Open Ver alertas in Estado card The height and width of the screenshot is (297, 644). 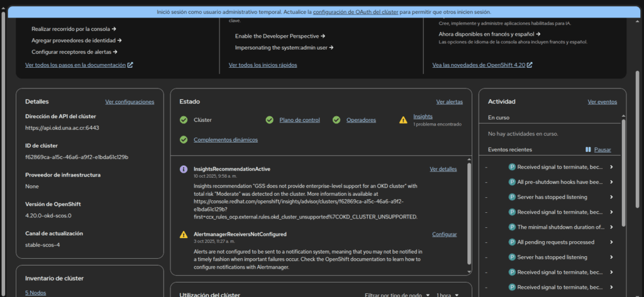(449, 102)
